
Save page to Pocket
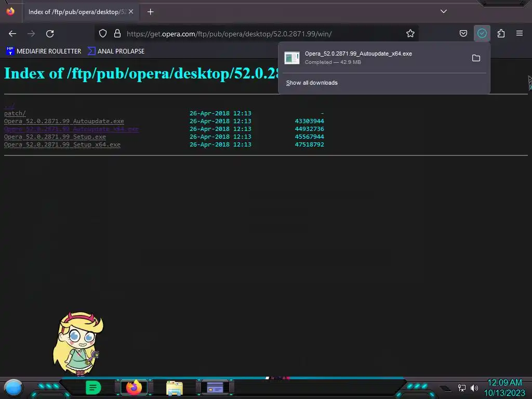[463, 34]
